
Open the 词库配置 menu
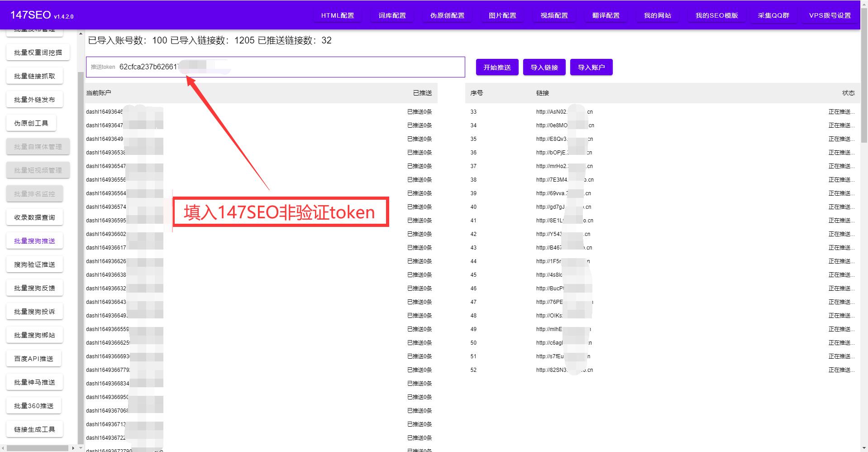pyautogui.click(x=391, y=15)
